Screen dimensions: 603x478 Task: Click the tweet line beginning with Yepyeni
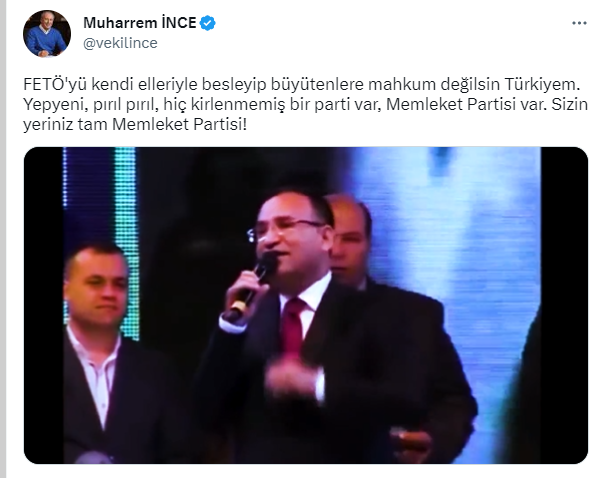(306, 104)
